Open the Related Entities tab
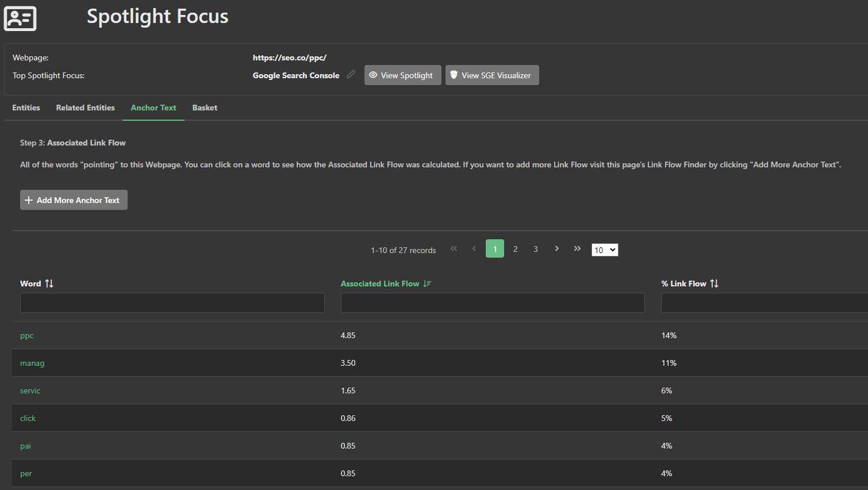This screenshot has width=868, height=490. click(x=85, y=108)
